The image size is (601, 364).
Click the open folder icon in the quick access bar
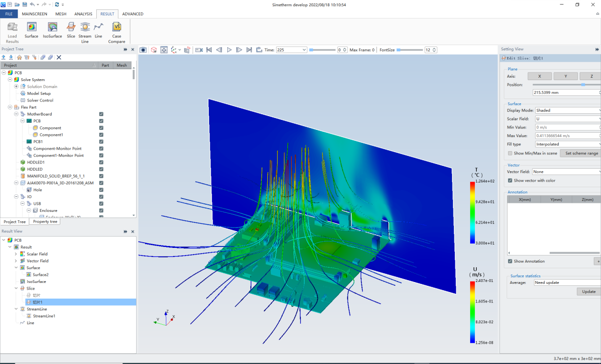click(x=17, y=4)
